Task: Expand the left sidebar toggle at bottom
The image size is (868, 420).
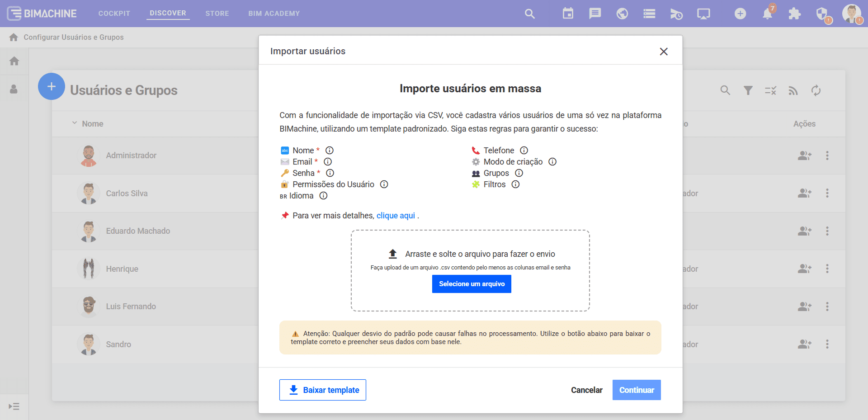Action: pos(14,406)
